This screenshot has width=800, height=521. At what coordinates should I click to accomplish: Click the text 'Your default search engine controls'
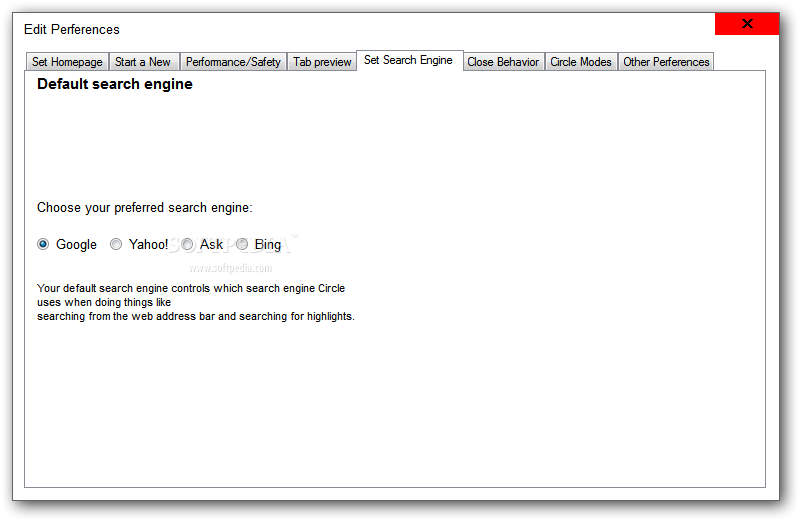tap(123, 288)
